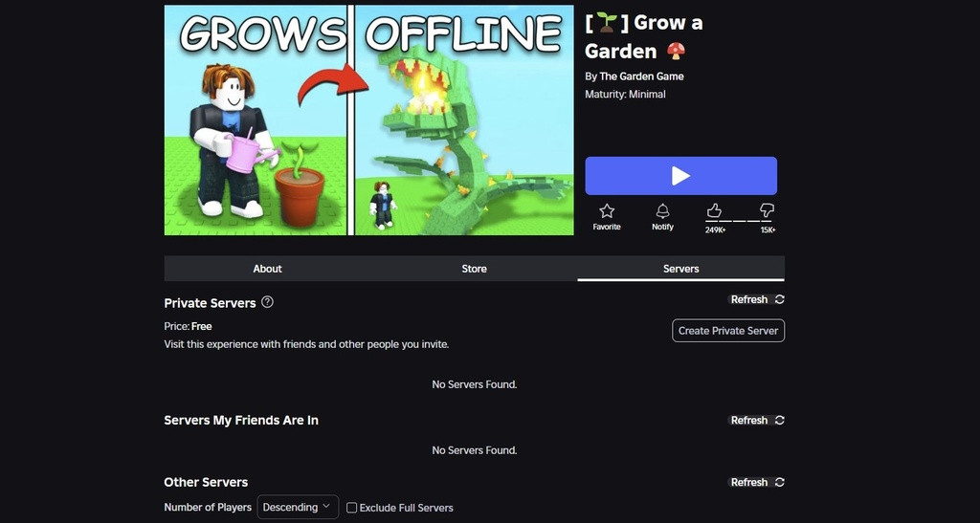The height and width of the screenshot is (523, 980).
Task: Open the Private Servers help question icon
Action: 268,302
